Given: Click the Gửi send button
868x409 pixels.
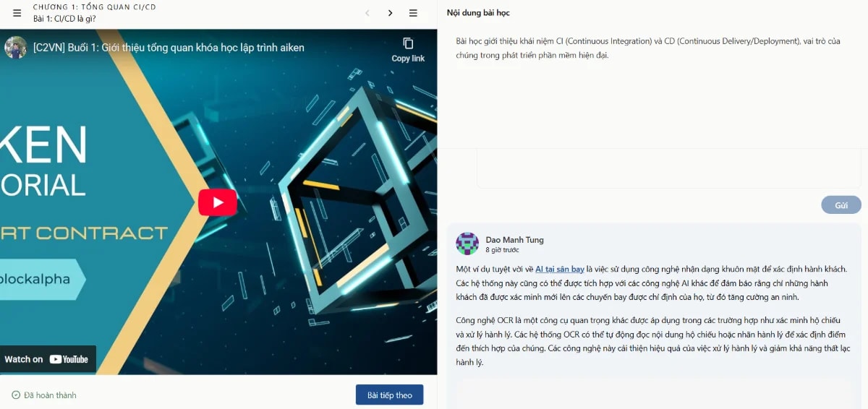Looking at the screenshot, I should (841, 205).
